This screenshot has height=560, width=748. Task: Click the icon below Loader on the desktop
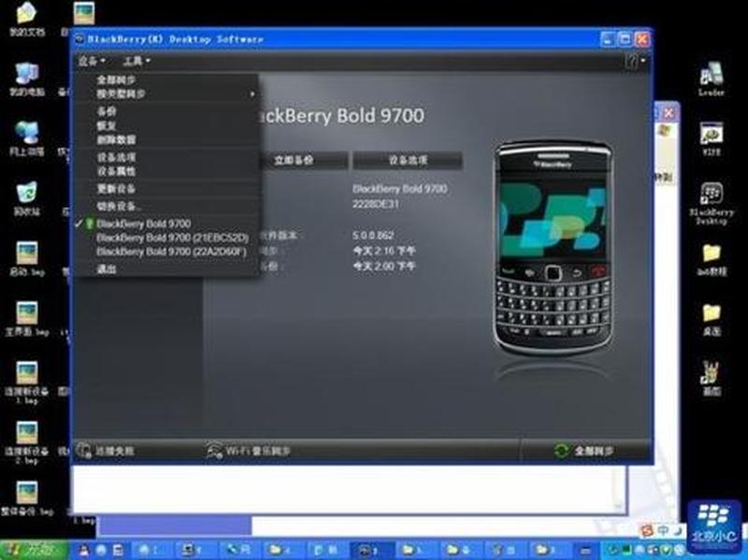(x=712, y=138)
